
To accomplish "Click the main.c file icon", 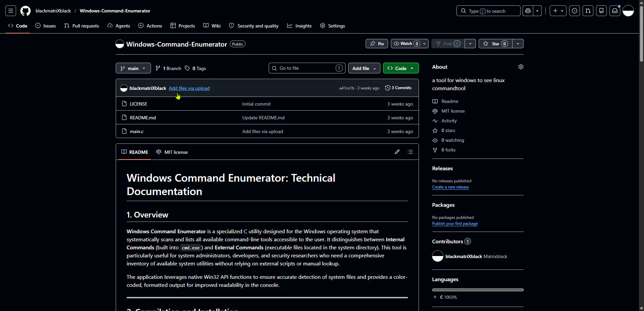I will 124,131.
